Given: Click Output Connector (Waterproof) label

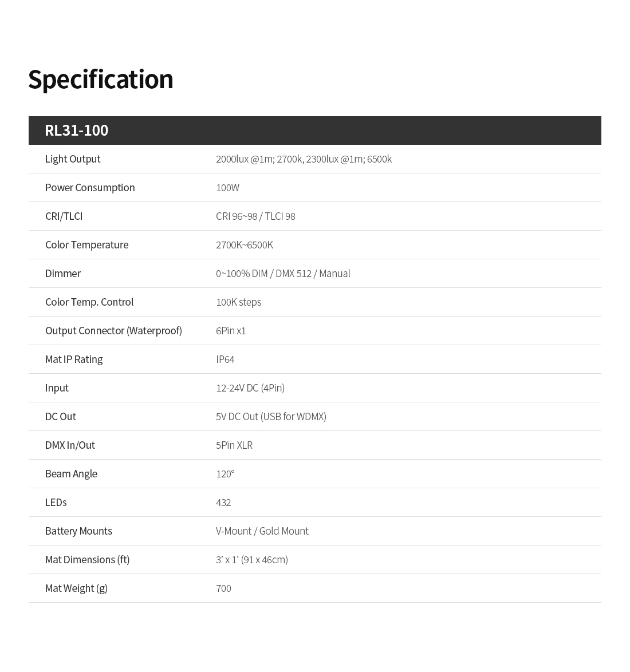Looking at the screenshot, I should tap(113, 331).
